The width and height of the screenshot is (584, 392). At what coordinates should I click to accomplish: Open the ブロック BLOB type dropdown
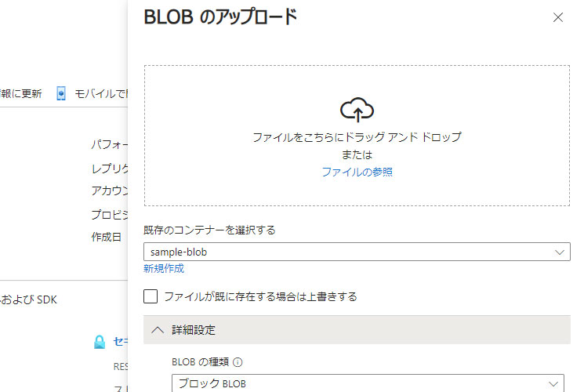pos(368,383)
